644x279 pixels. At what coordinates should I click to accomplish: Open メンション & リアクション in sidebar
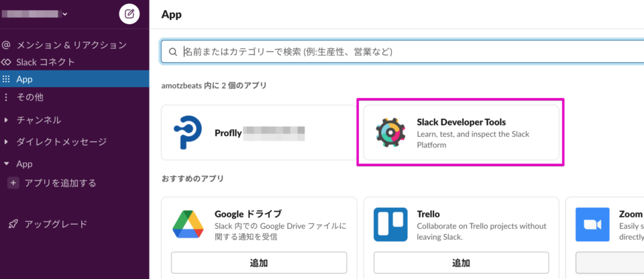coord(72,45)
